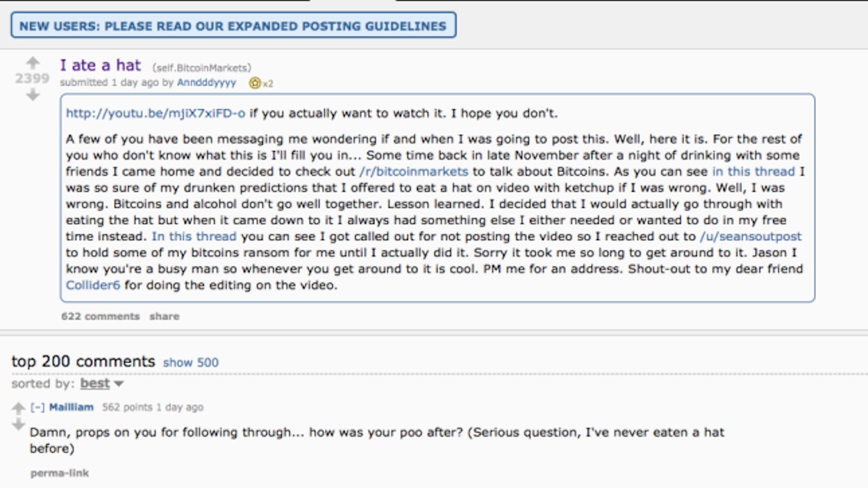This screenshot has height=488, width=868.
Task: Open the perma-link for Mailliam's comment
Action: click(60, 473)
